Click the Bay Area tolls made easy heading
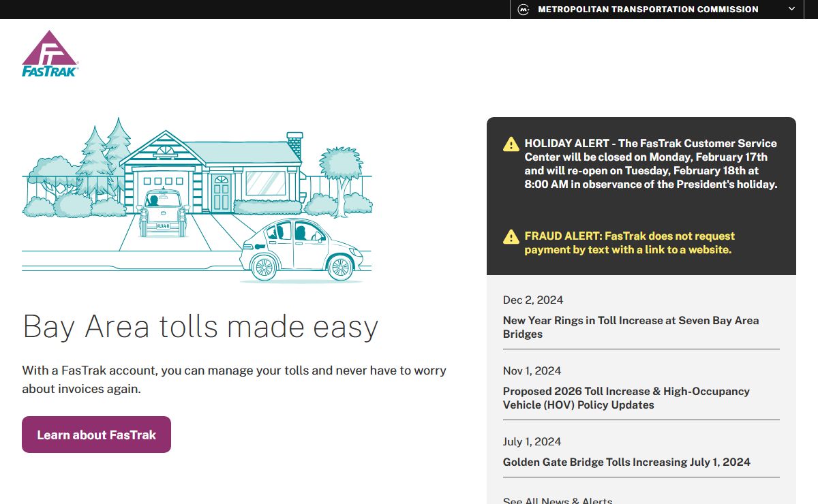818x504 pixels. coord(200,326)
